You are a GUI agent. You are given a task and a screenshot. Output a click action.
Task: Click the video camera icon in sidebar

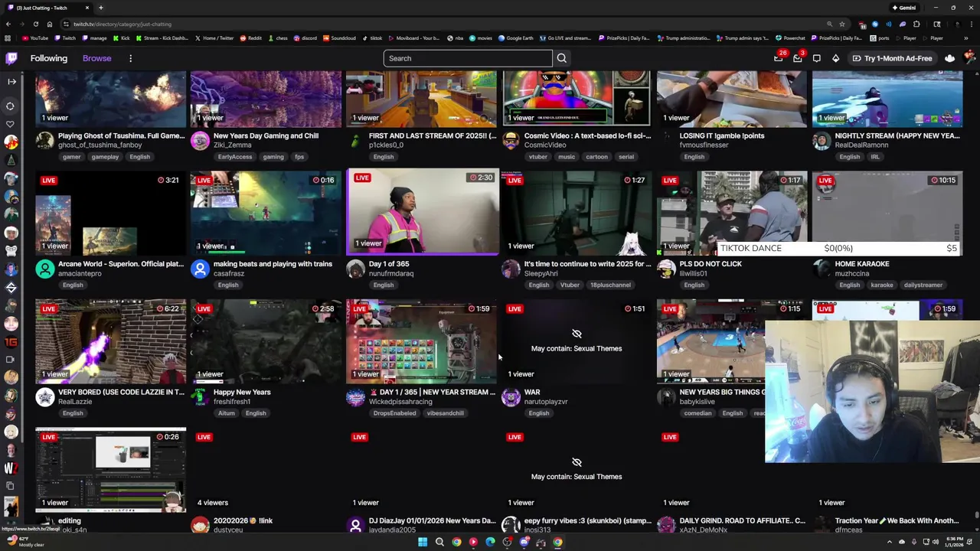coord(11,360)
